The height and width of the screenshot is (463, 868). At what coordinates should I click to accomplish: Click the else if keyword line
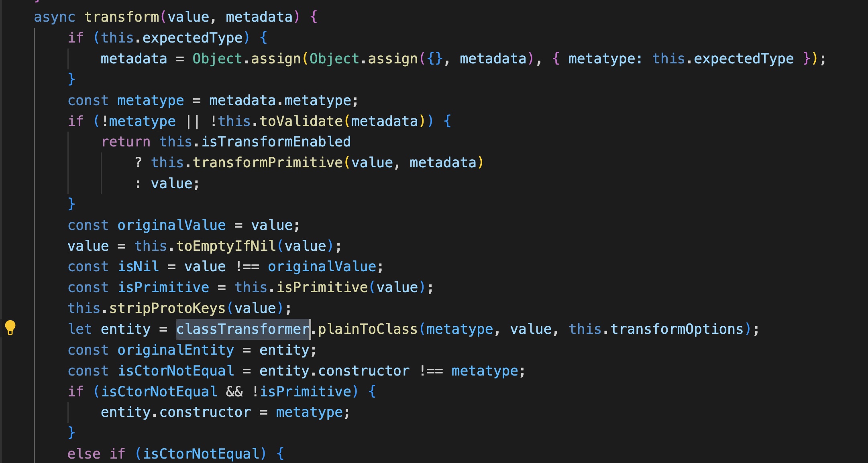click(x=96, y=454)
